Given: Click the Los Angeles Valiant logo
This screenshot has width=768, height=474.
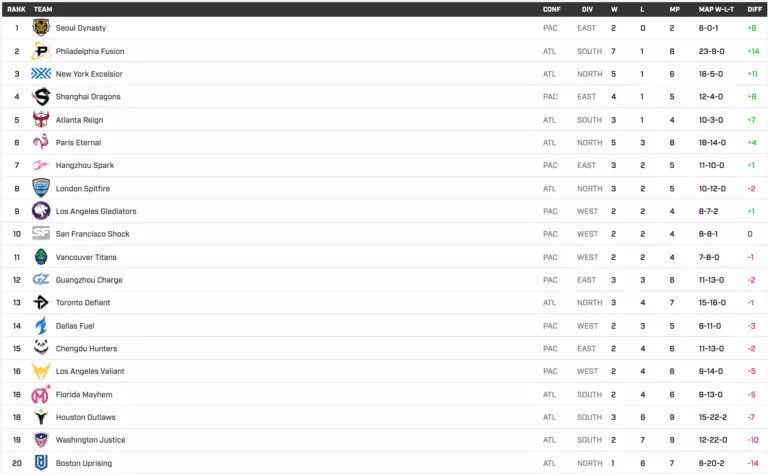Looking at the screenshot, I should 41,371.
